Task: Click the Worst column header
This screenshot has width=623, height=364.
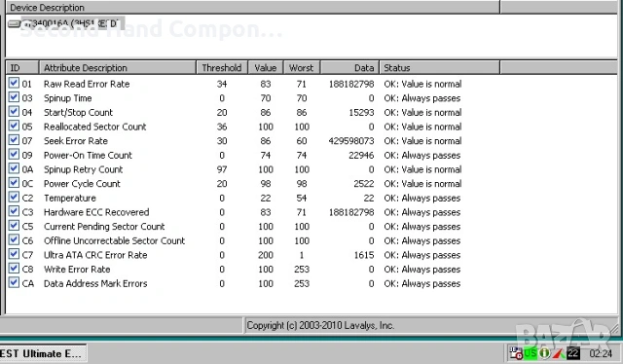Action: (x=302, y=67)
